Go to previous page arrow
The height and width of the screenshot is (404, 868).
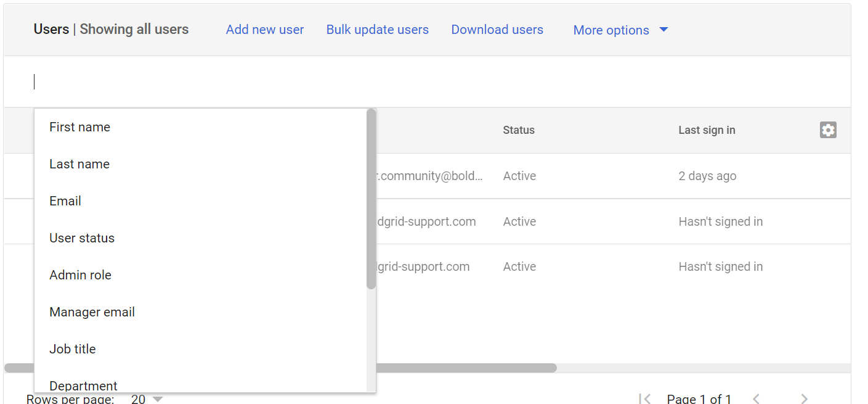[x=756, y=399]
